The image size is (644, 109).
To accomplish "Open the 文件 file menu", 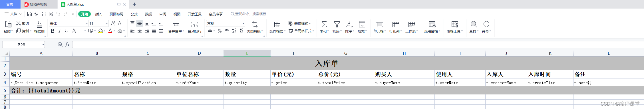I will [13, 14].
